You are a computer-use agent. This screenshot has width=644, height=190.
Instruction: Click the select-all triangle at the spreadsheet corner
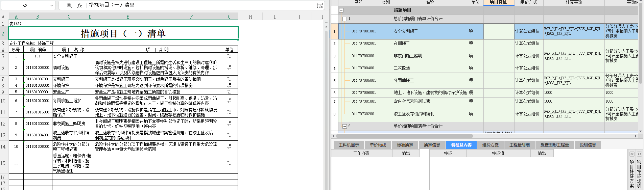pyautogui.click(x=3, y=17)
